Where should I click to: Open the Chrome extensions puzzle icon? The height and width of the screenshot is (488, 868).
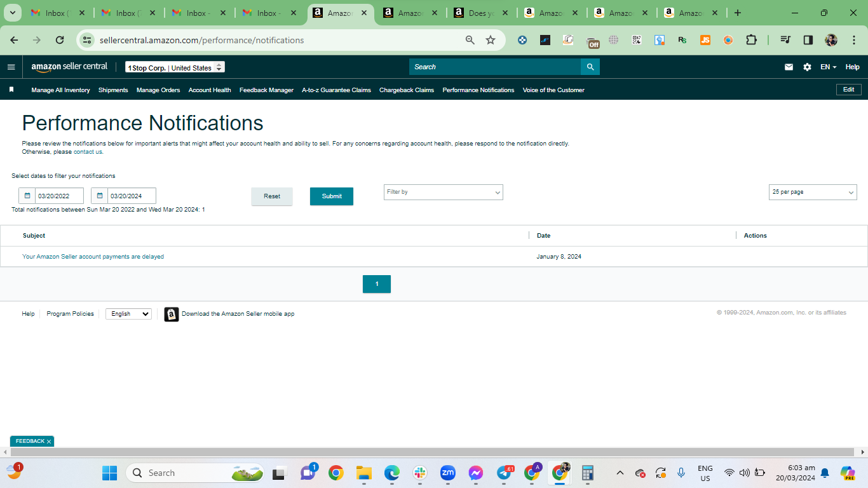click(751, 40)
